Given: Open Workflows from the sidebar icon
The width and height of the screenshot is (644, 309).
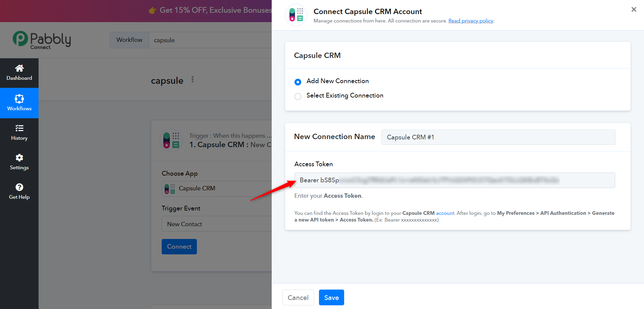Looking at the screenshot, I should coord(19,99).
